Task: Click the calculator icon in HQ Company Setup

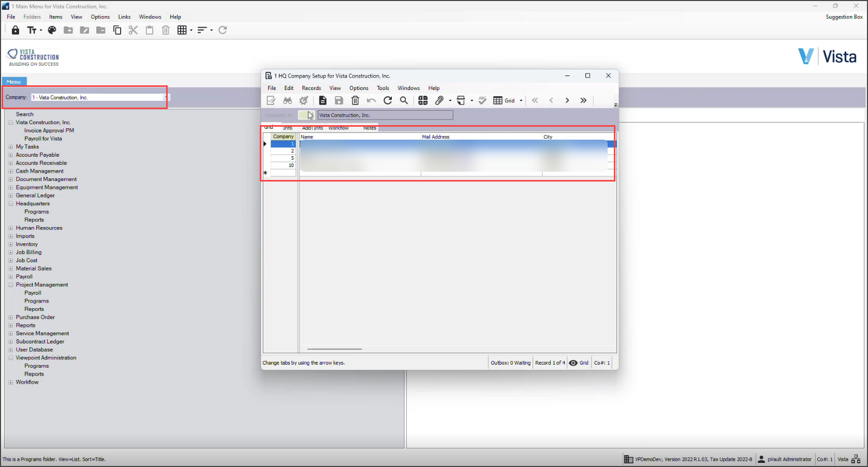Action: [423, 100]
